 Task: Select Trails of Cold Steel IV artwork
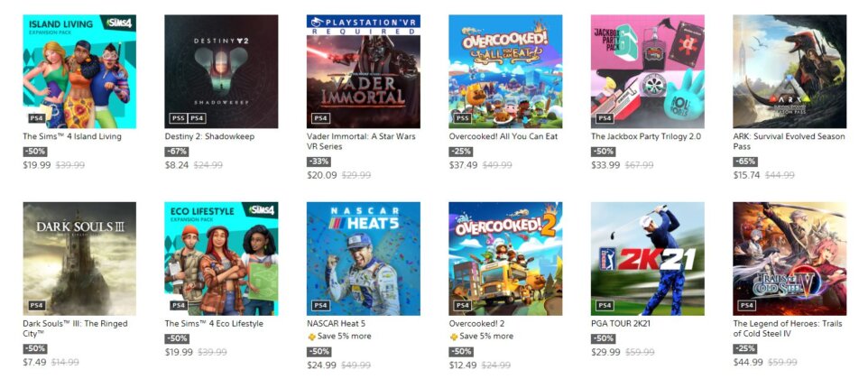click(790, 258)
